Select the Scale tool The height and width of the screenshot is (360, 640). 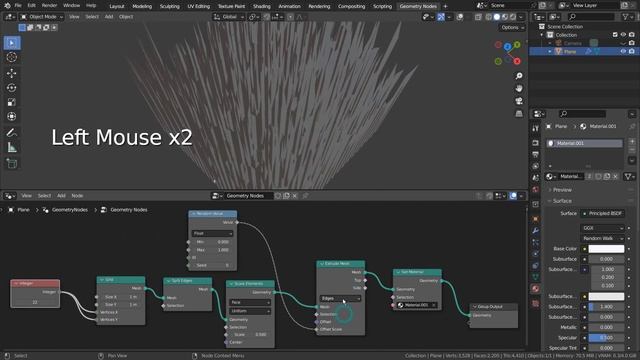point(12,102)
